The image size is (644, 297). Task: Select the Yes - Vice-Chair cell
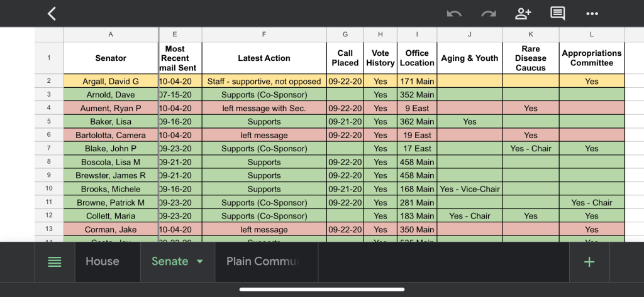469,189
